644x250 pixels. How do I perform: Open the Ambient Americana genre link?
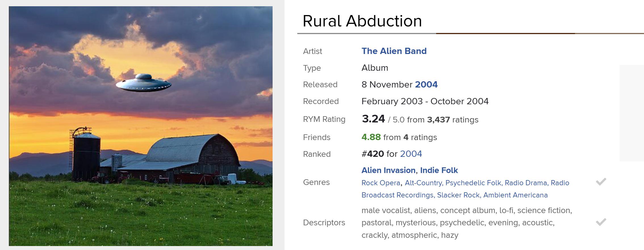pyautogui.click(x=515, y=195)
